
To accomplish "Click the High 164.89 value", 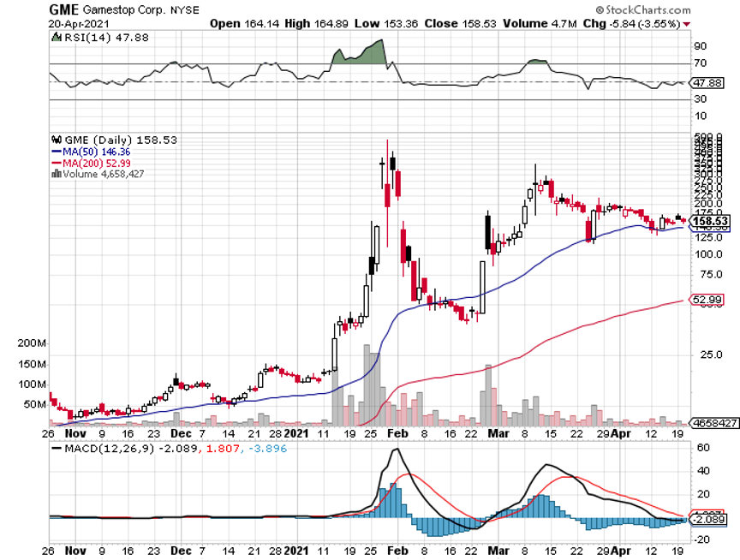I will (x=317, y=24).
